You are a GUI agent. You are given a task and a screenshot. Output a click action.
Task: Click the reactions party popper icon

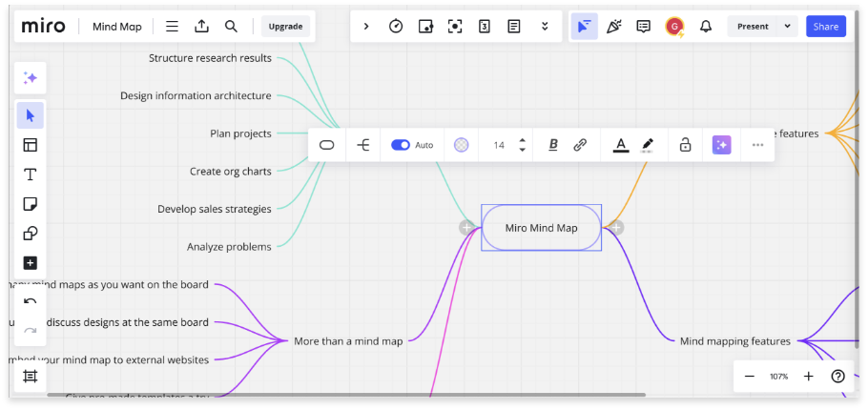tap(613, 26)
